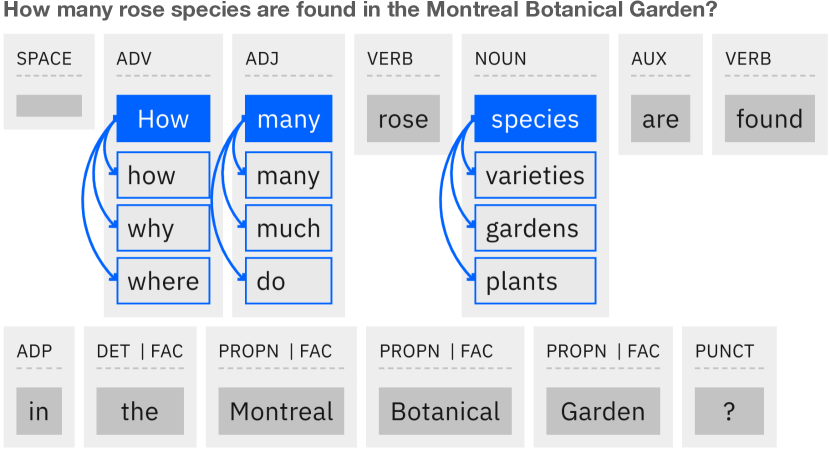Image resolution: width=830 pixels, height=453 pixels.
Task: Pick 'plants' replacement option
Action: click(x=535, y=281)
